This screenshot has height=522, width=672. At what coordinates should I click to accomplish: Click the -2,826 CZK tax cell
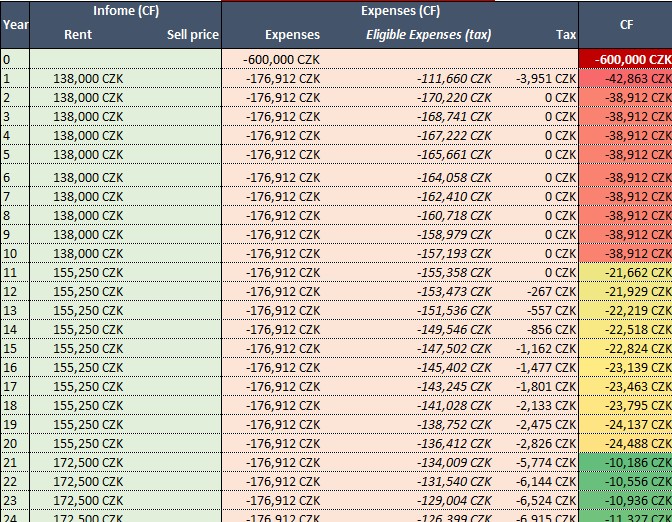click(x=547, y=444)
